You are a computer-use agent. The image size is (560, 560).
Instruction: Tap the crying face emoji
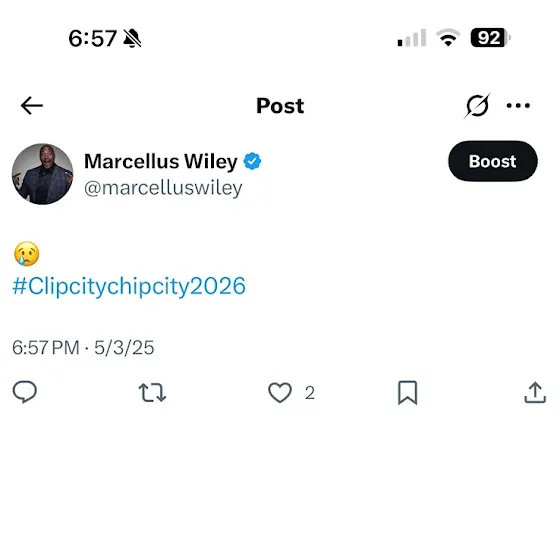pyautogui.click(x=26, y=254)
